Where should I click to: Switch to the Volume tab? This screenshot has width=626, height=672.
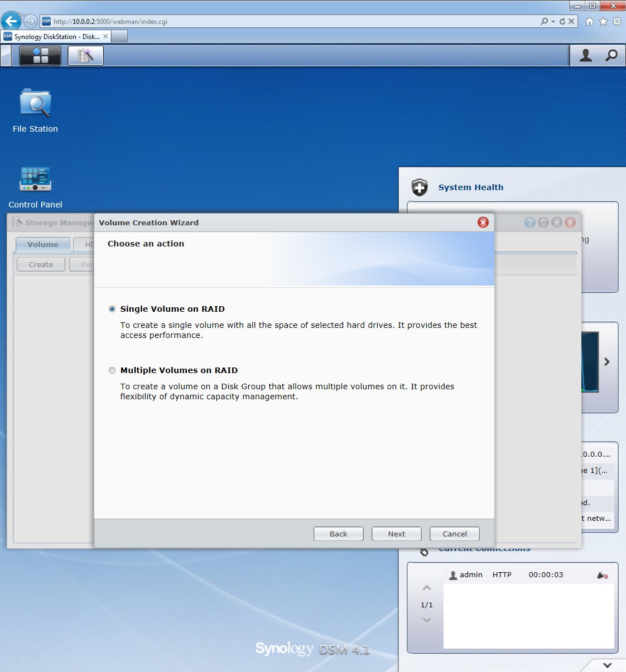42,244
